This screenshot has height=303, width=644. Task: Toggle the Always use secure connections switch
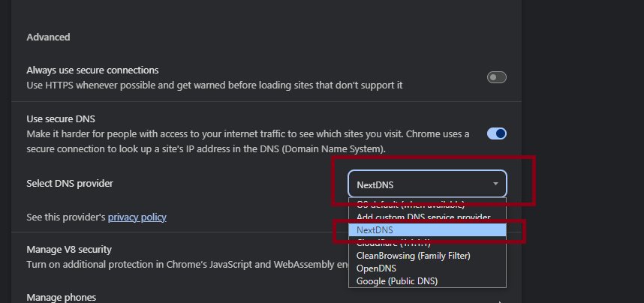pyautogui.click(x=497, y=77)
